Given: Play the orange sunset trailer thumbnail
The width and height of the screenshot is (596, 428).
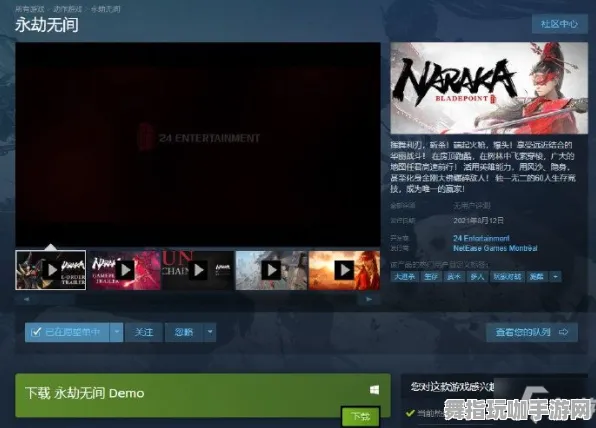Looking at the screenshot, I should point(344,270).
